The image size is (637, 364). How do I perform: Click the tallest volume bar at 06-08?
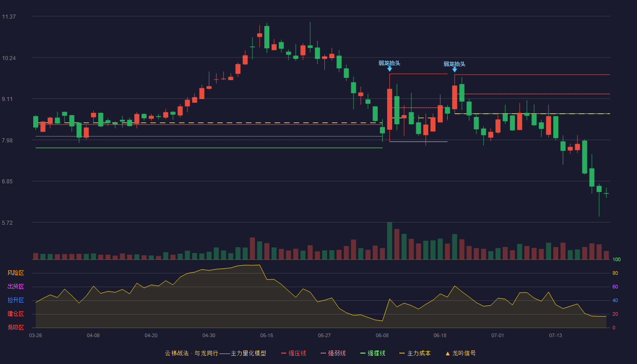click(389, 241)
